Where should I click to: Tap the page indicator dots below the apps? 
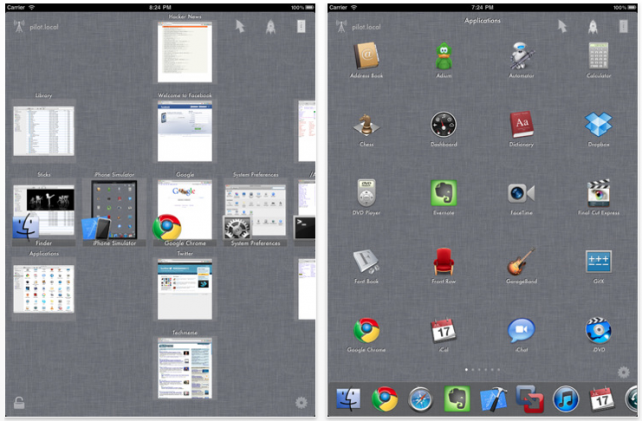pos(482,369)
